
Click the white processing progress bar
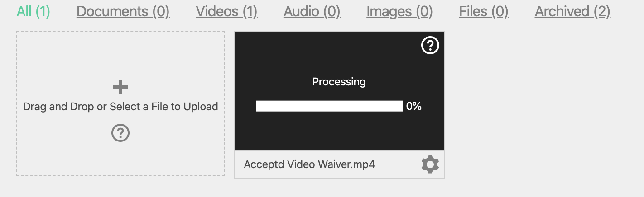(x=330, y=106)
